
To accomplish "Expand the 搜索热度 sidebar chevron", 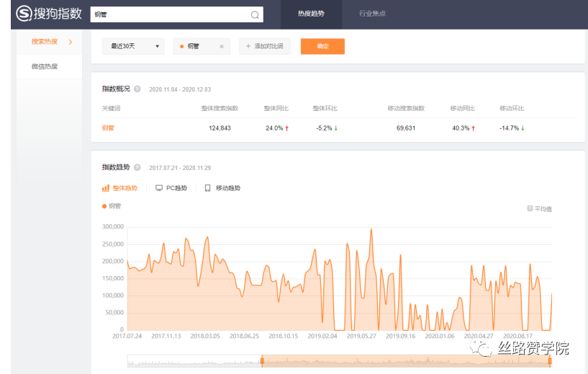I will click(71, 42).
